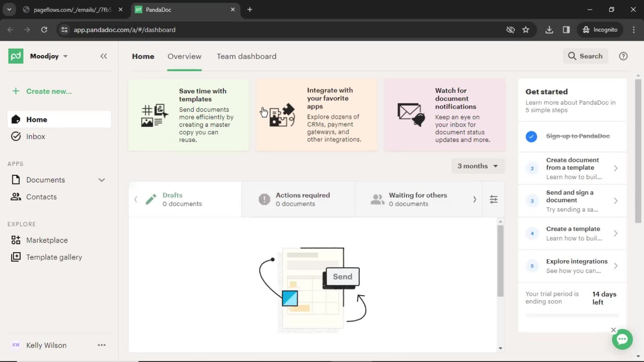Open the chat support bubble
Viewport: 644px width, 362px height.
tap(622, 340)
